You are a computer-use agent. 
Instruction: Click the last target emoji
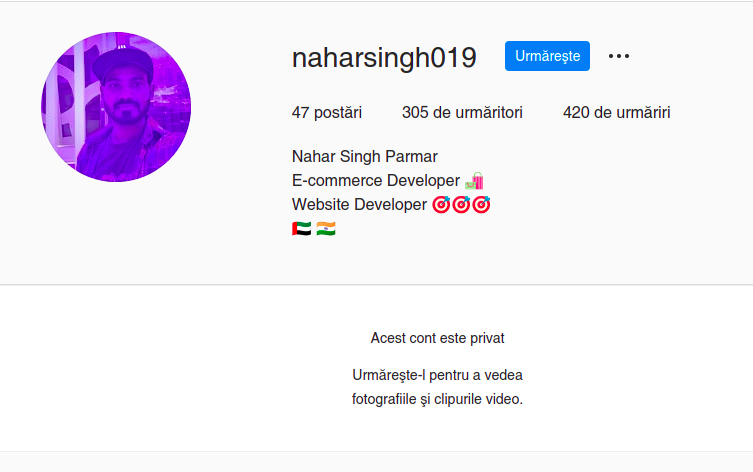[x=481, y=205]
